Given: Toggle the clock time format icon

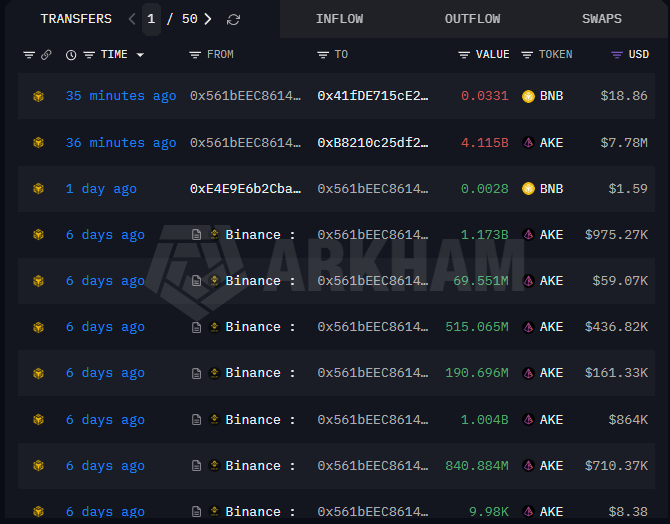Looking at the screenshot, I should click(71, 55).
